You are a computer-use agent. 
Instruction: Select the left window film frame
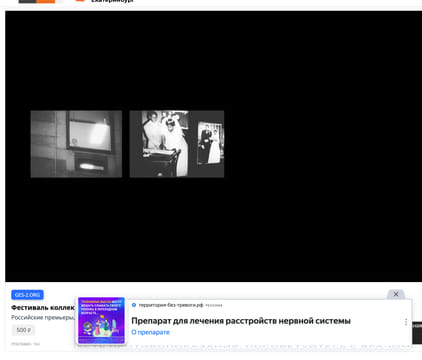[76, 144]
